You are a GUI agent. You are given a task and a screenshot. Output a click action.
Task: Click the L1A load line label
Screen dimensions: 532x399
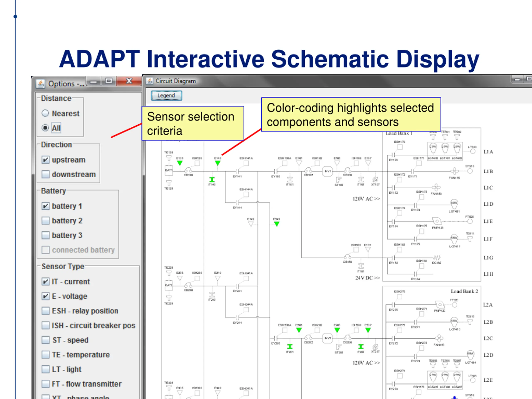pyautogui.click(x=488, y=152)
